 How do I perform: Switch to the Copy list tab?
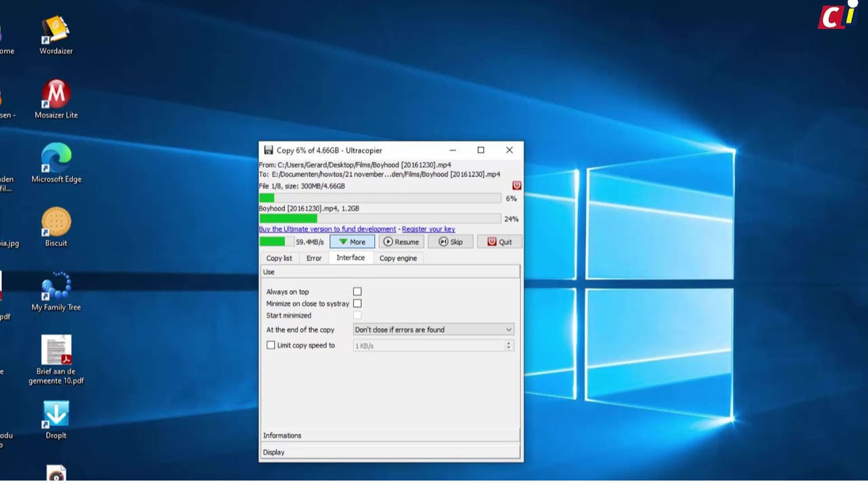[x=279, y=258]
